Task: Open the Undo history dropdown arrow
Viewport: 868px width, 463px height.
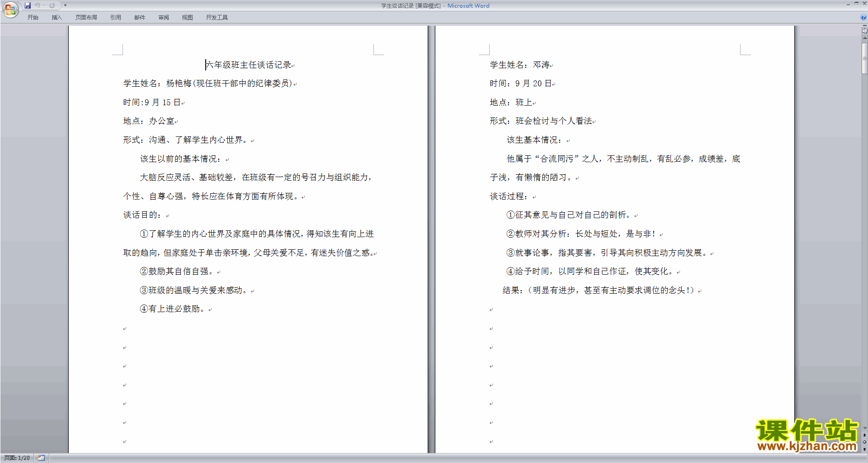Action: tap(44, 5)
